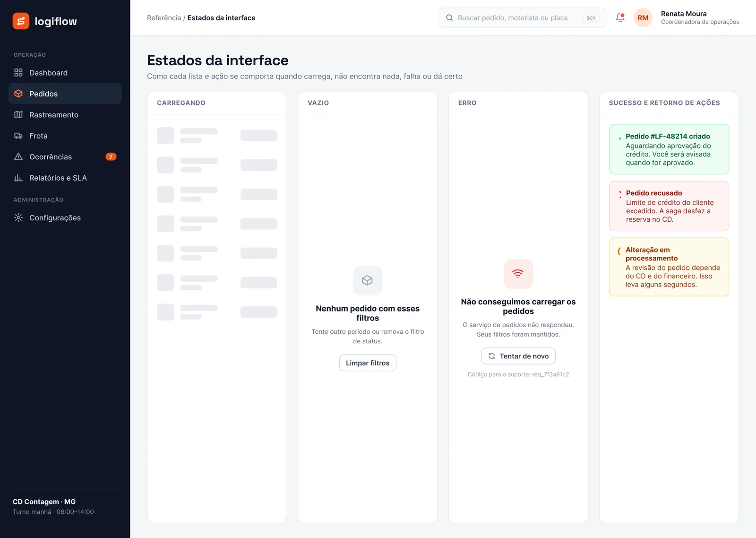Viewport: 756px width, 538px height.
Task: Click the empty-state package icon
Action: click(368, 281)
